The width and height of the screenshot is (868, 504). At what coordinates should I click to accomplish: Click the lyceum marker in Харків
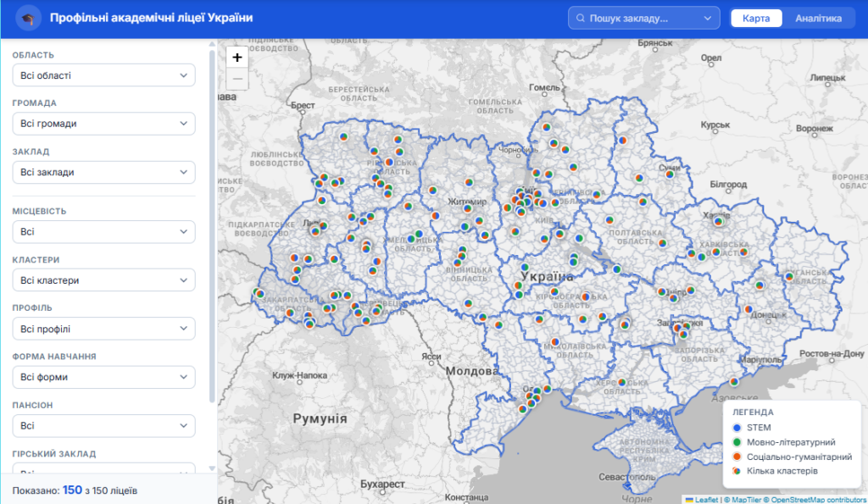pos(719,221)
